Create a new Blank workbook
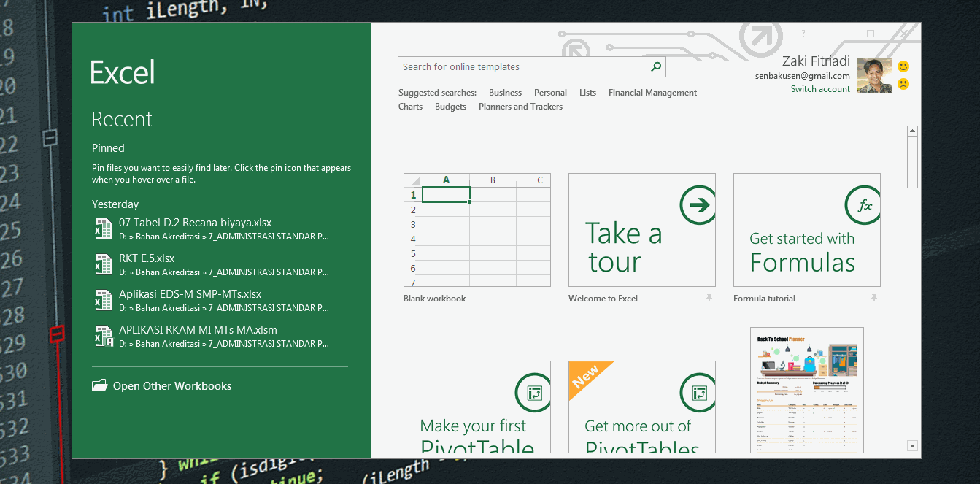The height and width of the screenshot is (484, 980). [x=477, y=230]
